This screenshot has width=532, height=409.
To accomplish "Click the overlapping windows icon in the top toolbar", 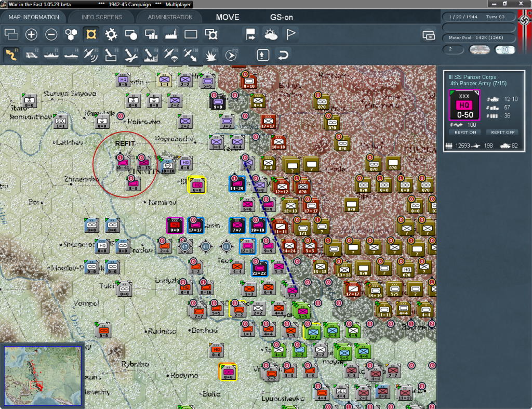I will click(x=11, y=34).
